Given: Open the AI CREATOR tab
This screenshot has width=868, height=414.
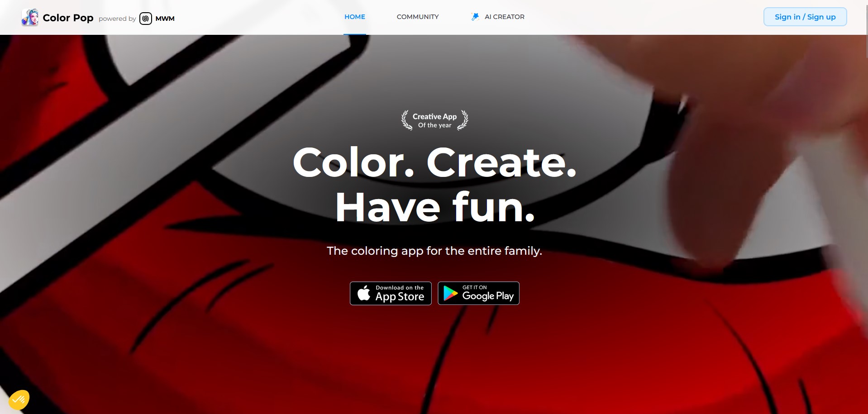Looking at the screenshot, I should pos(498,17).
